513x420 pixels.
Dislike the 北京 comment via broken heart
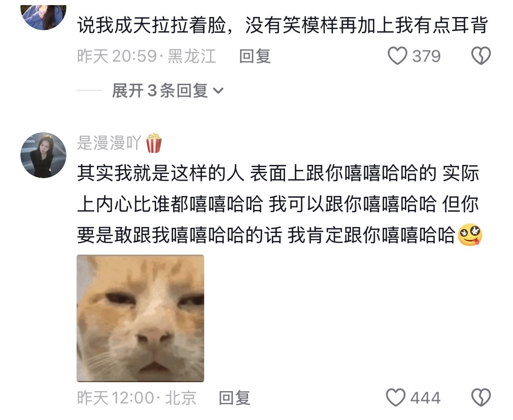481,397
